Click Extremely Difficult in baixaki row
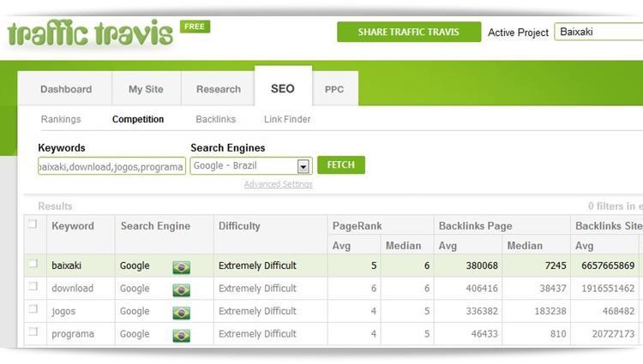 [x=257, y=266]
